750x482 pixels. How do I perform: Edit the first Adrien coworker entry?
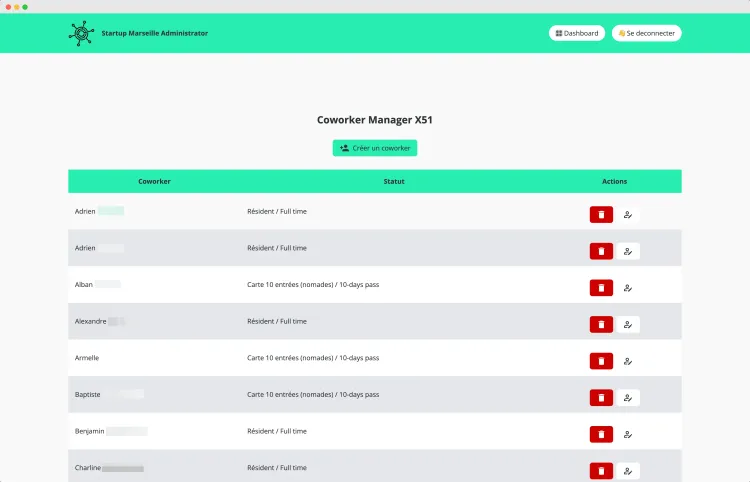(628, 214)
